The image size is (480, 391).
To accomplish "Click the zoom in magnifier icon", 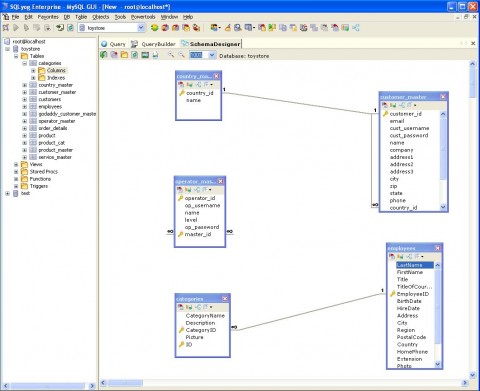I will point(171,55).
